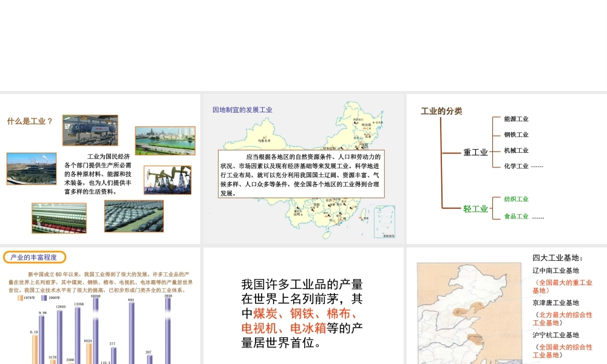The height and width of the screenshot is (364, 607).
Task: Click the blue train photo
Action: [x=90, y=130]
